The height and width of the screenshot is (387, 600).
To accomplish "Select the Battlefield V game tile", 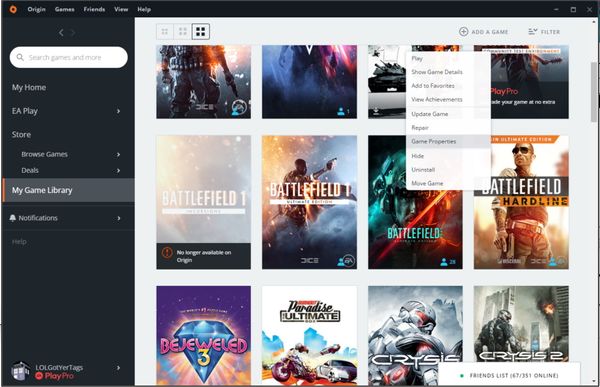I will 309,82.
